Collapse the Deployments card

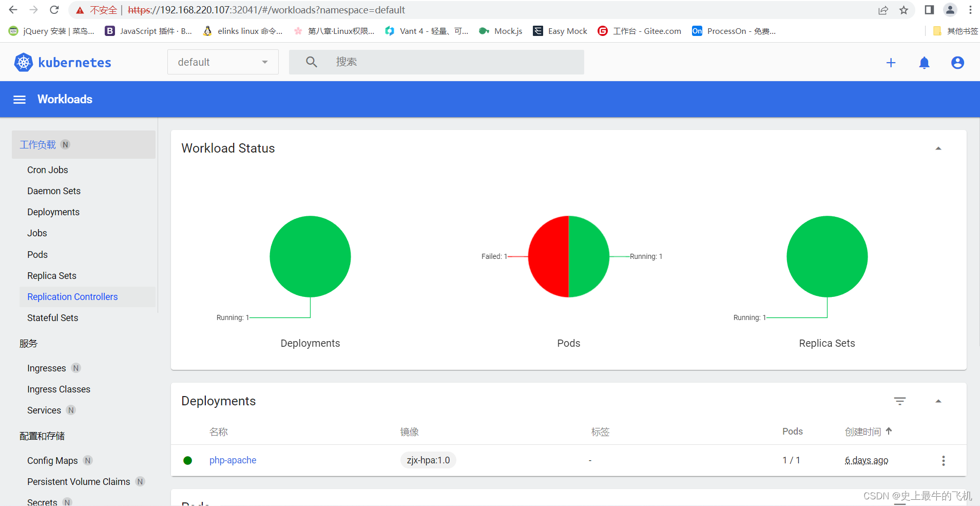pyautogui.click(x=938, y=401)
